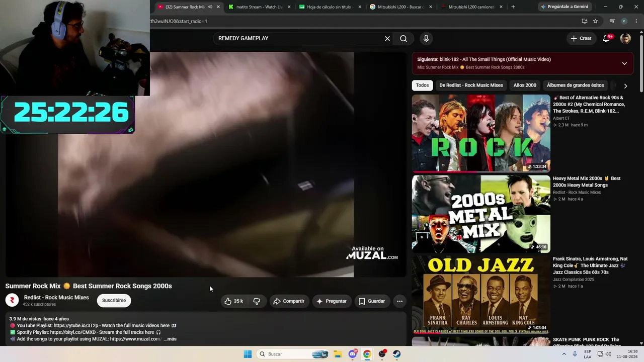The width and height of the screenshot is (644, 362).
Task: Click the YouTube search magnifier button
Action: 404,39
